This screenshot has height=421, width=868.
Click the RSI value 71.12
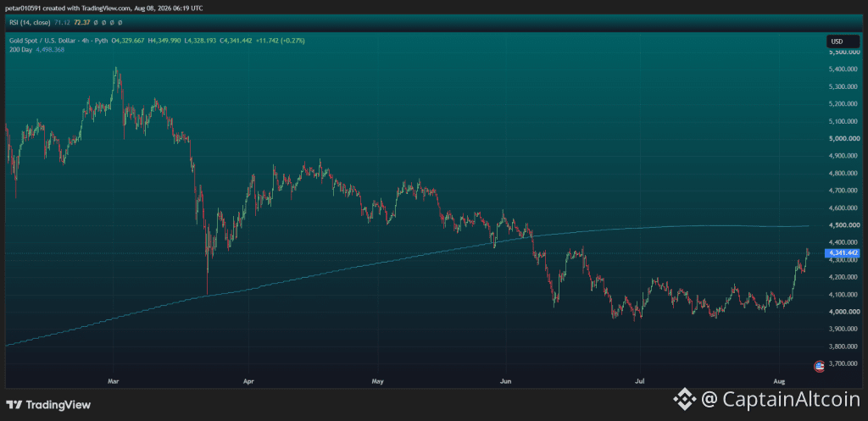tap(60, 23)
